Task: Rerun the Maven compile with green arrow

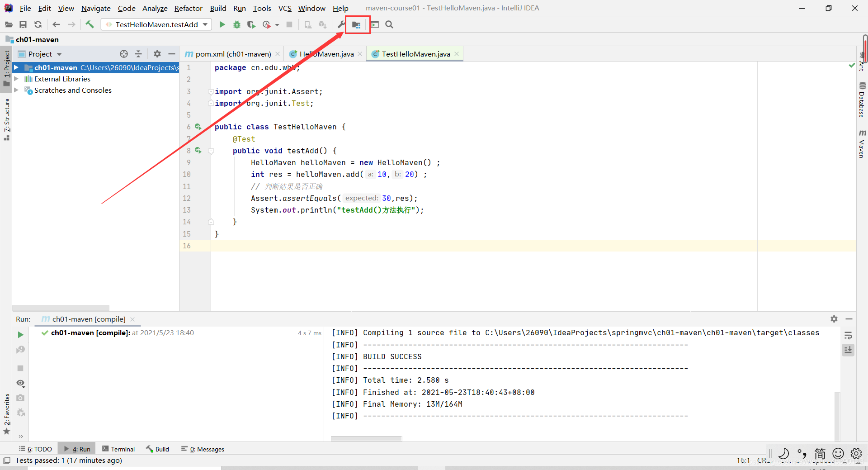Action: point(20,335)
